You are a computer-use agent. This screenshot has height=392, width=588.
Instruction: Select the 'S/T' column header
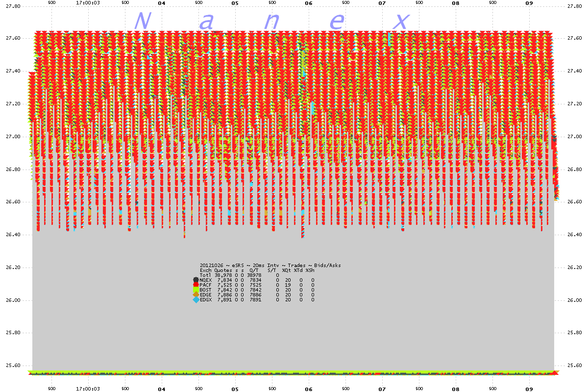click(x=272, y=270)
